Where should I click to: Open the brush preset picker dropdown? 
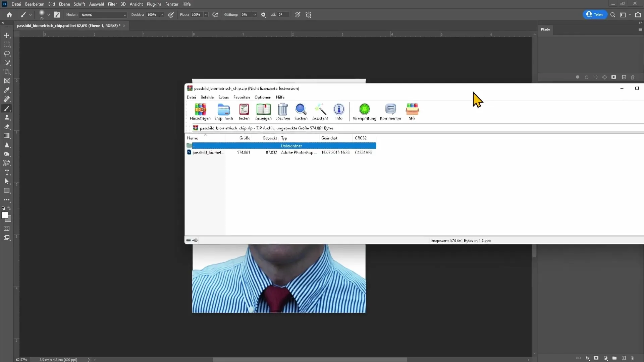pos(49,15)
